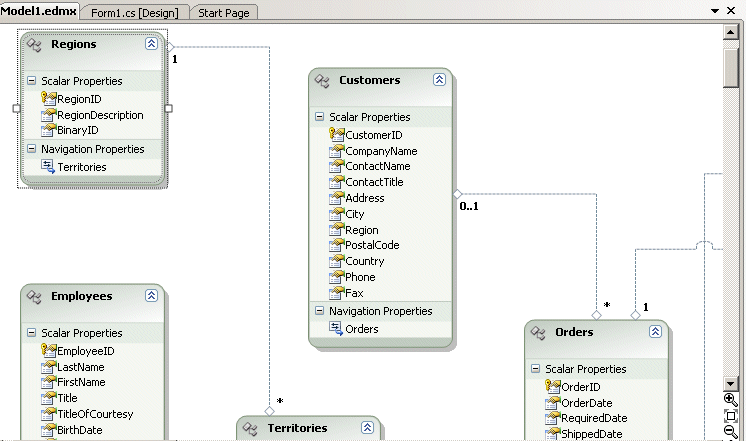Viewport: 746px width, 441px height.
Task: Click scrollbar up arrow
Action: [730, 32]
